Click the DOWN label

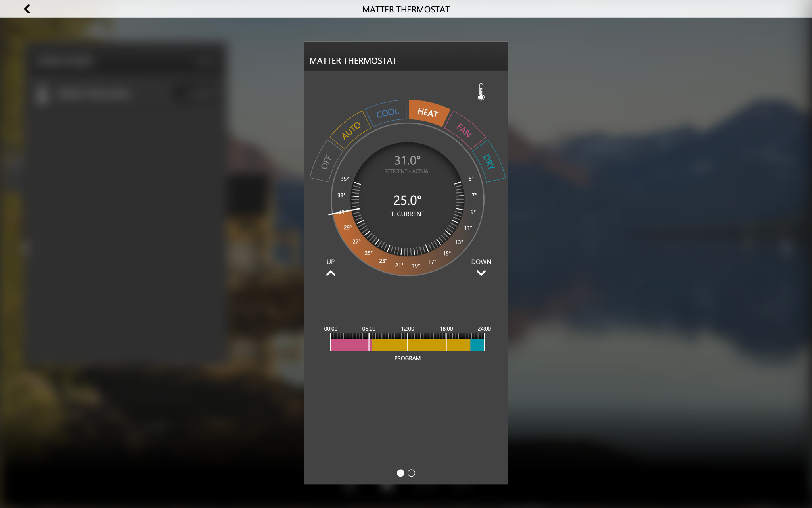(x=481, y=262)
